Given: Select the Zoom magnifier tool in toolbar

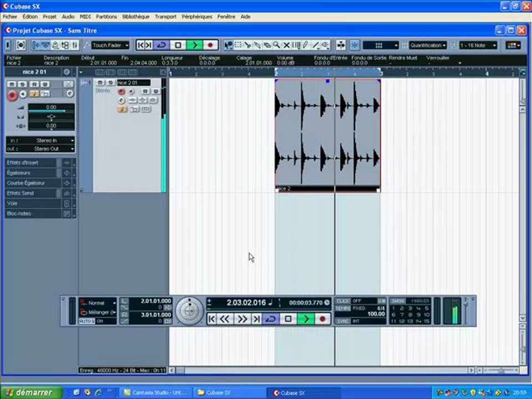Looking at the screenshot, I should [277, 45].
